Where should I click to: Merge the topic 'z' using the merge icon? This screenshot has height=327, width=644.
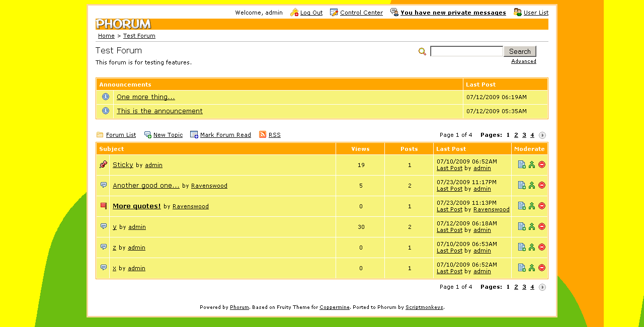click(532, 247)
